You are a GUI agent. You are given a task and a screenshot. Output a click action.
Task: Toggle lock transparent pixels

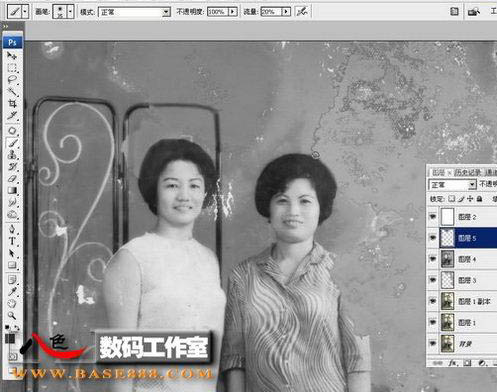tap(452, 199)
